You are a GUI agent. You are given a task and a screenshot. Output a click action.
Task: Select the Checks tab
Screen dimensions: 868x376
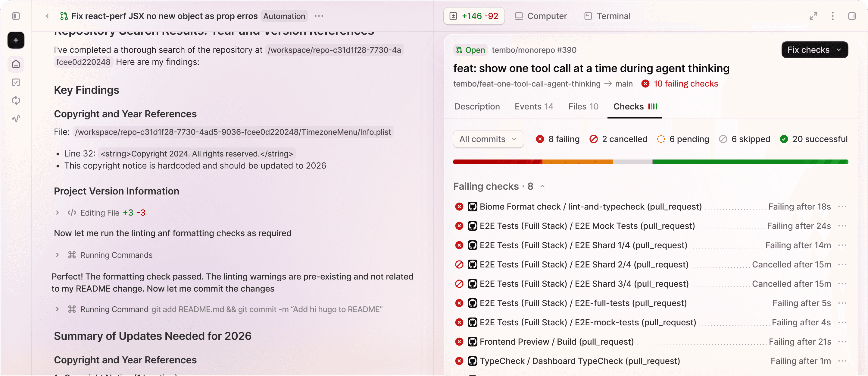pos(635,106)
